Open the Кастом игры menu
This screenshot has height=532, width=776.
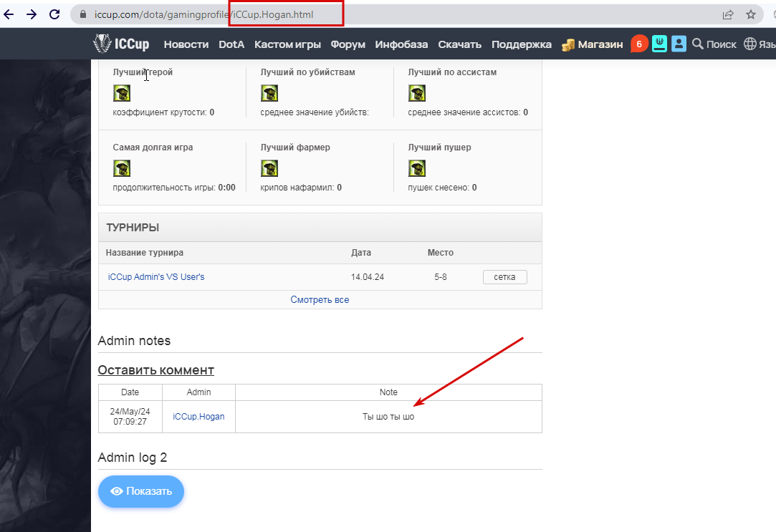click(x=287, y=44)
